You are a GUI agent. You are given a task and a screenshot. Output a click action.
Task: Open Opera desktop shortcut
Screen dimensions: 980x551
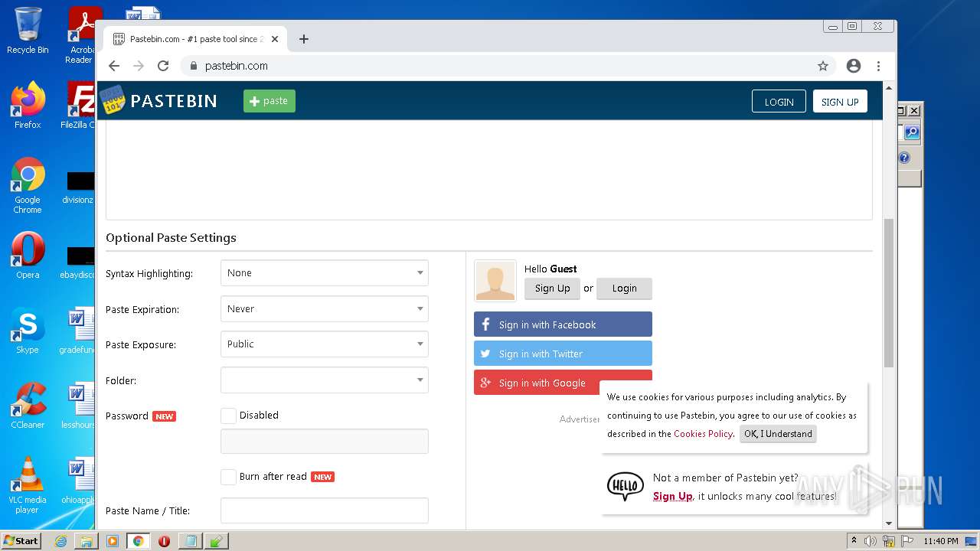[x=28, y=255]
